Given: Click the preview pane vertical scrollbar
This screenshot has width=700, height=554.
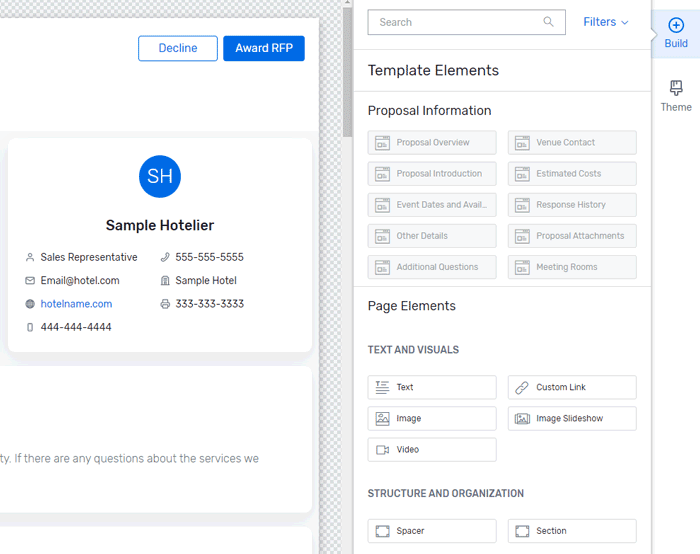Looking at the screenshot, I should [x=347, y=71].
